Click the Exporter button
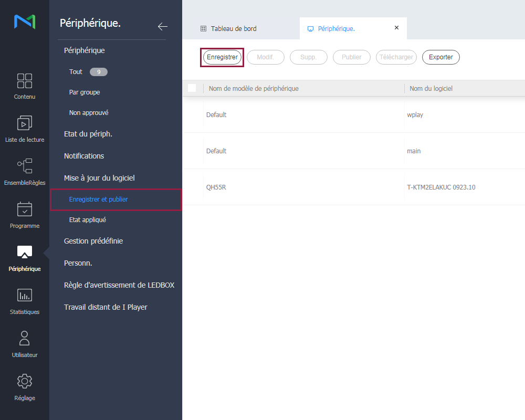Viewport: 525px width, 420px height. [x=440, y=57]
